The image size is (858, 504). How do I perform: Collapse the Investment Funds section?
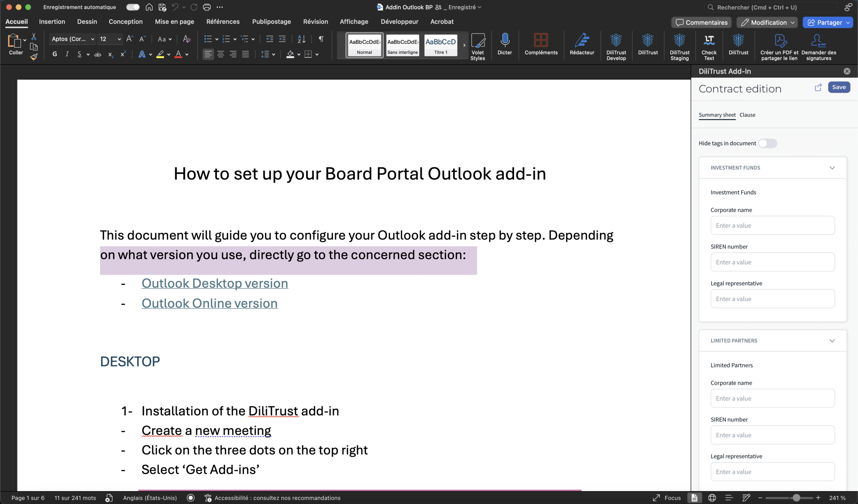pos(832,168)
